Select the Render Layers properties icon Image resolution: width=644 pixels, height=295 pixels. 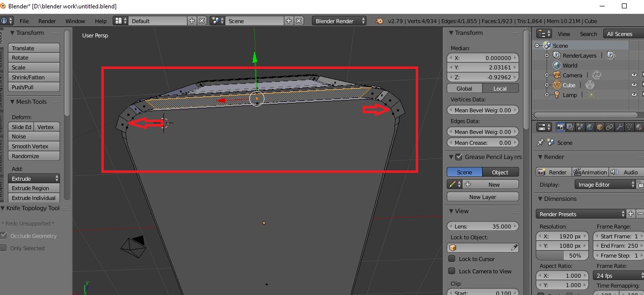570,127
